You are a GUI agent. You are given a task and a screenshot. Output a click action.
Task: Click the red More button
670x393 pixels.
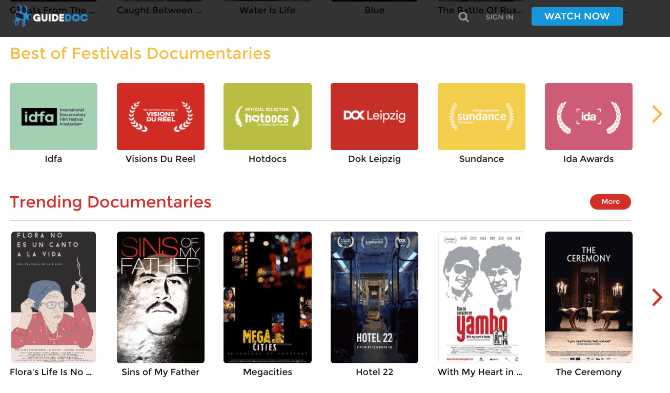click(610, 202)
